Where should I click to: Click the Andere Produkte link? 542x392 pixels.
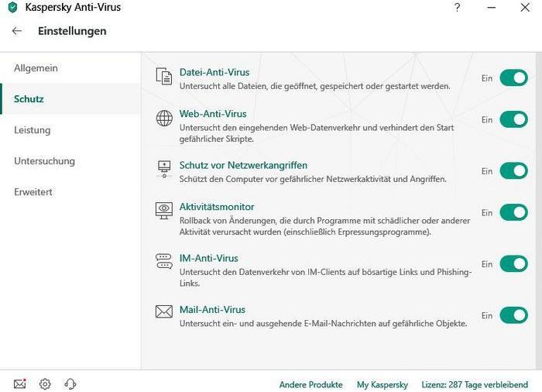point(310,385)
